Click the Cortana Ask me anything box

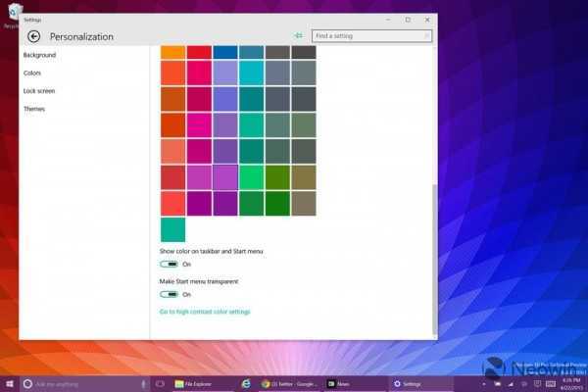84,384
